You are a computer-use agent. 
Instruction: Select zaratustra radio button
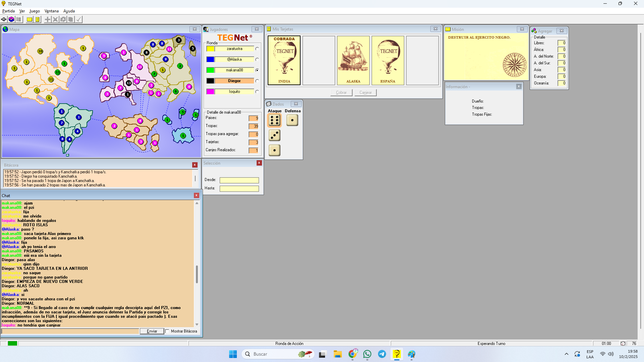257,49
